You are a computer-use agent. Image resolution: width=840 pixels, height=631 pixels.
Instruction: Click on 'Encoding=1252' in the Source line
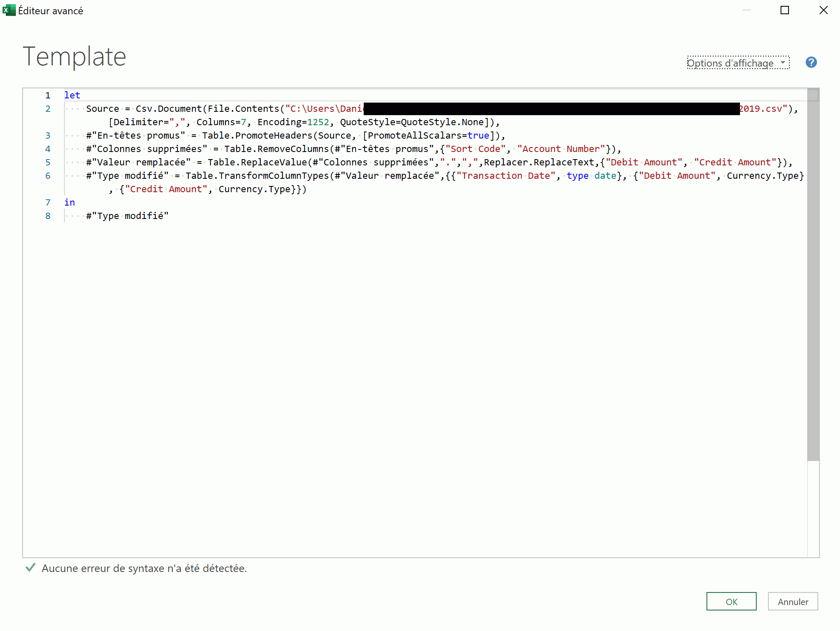293,122
